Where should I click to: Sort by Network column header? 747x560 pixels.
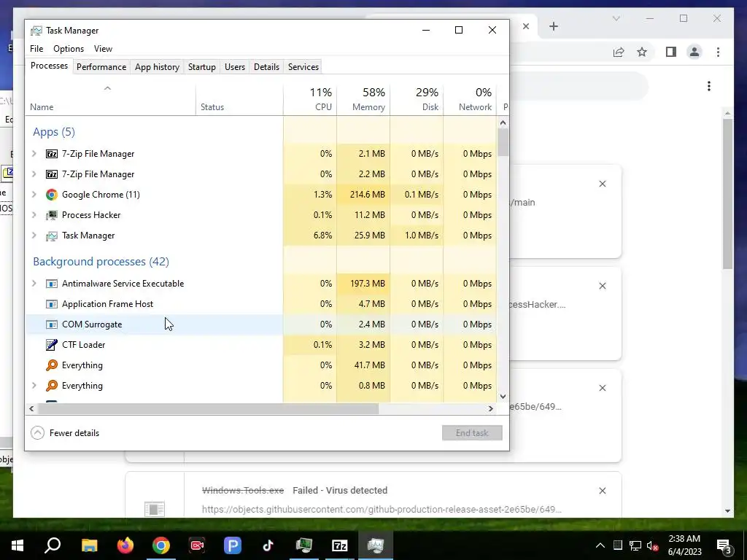tap(470, 99)
